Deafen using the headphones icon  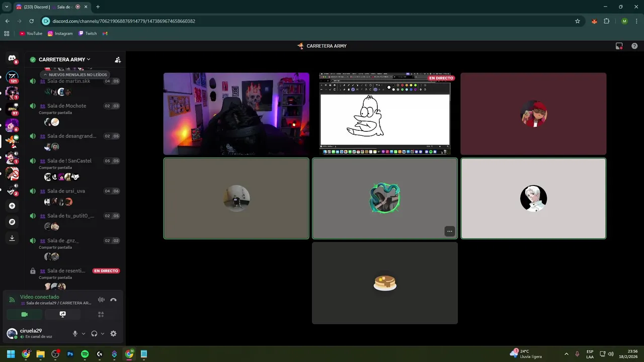(x=94, y=333)
